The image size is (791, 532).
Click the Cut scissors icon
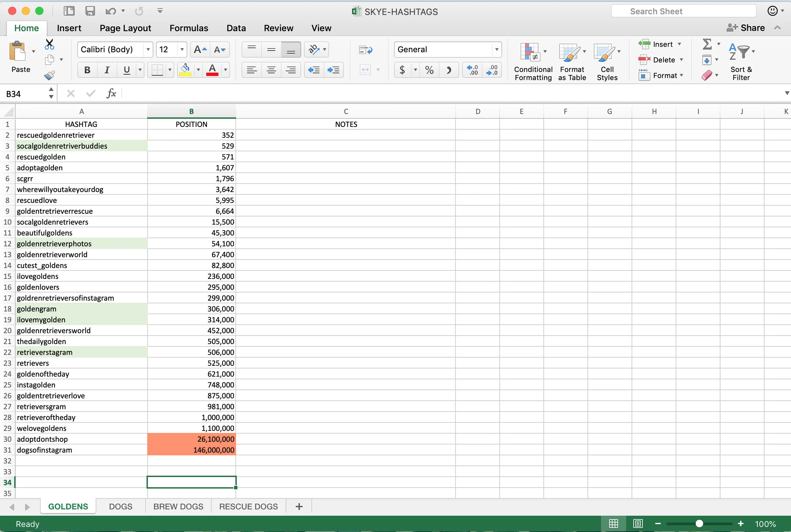50,44
